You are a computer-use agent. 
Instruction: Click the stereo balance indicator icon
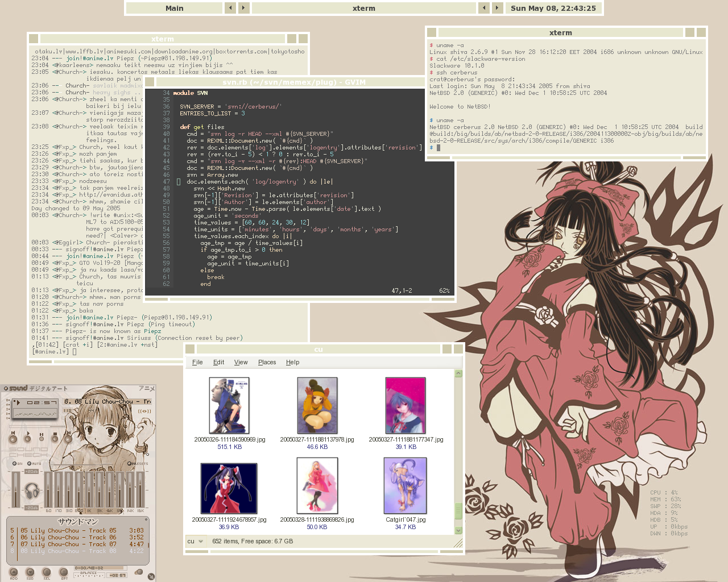[144, 411]
